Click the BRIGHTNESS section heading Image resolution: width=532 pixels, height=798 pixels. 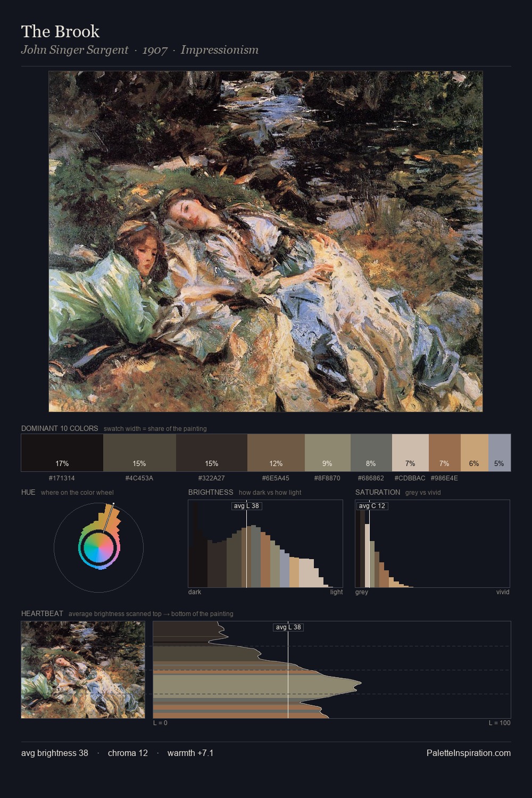(x=211, y=492)
